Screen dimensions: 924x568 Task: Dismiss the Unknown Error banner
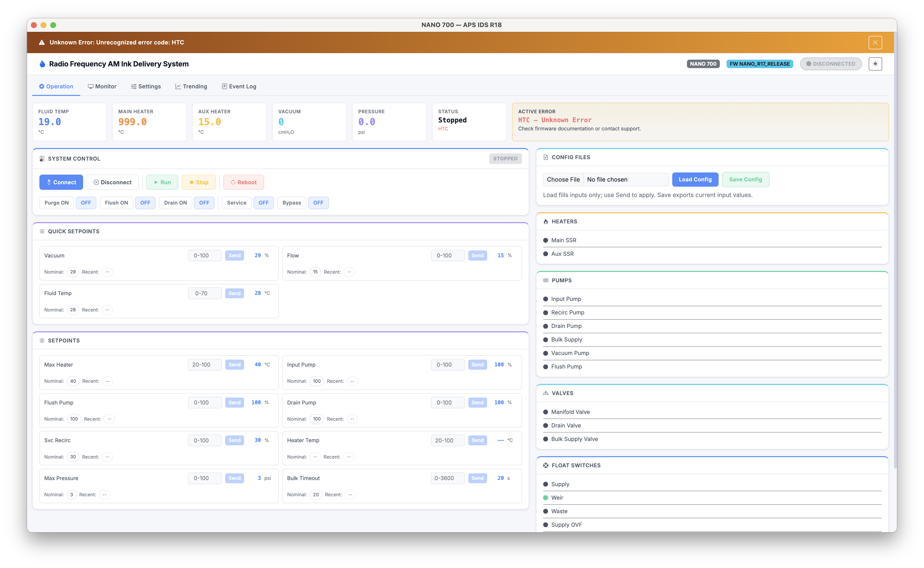coord(875,42)
